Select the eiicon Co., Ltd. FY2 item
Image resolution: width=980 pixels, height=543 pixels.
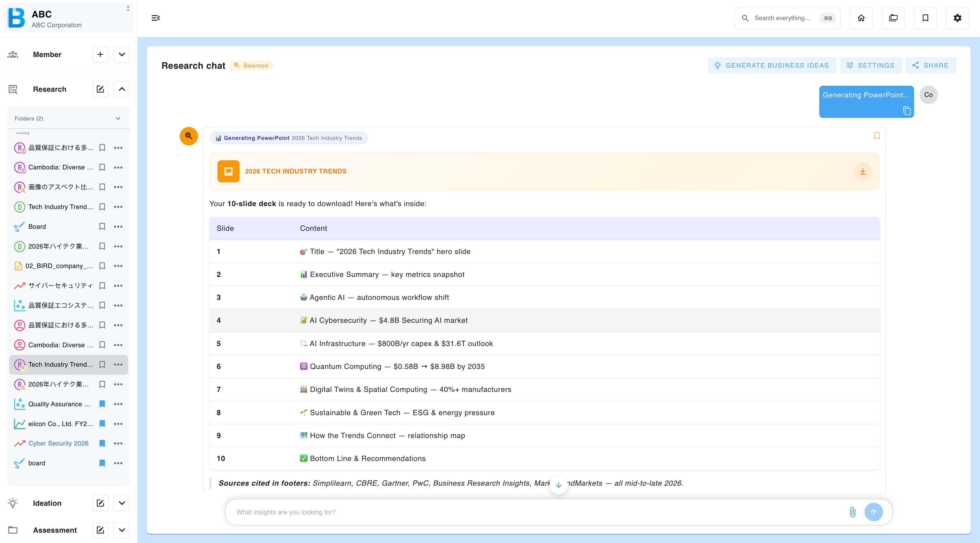[x=60, y=423]
